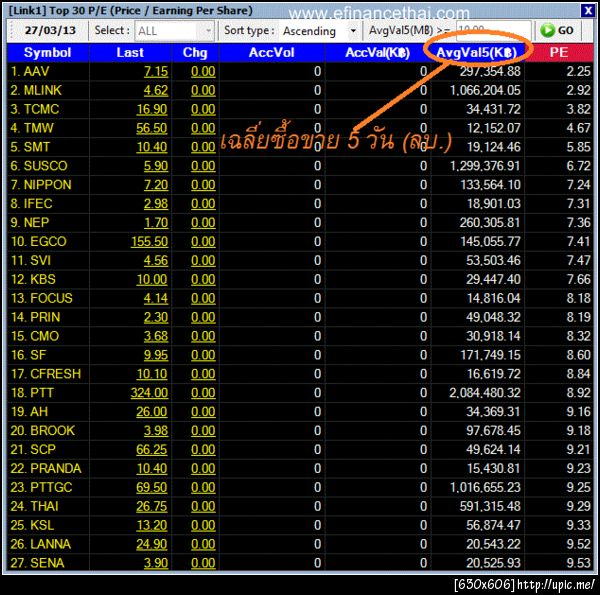
Task: Click NEP AvgVal5 value 260,305.81
Action: 491,223
